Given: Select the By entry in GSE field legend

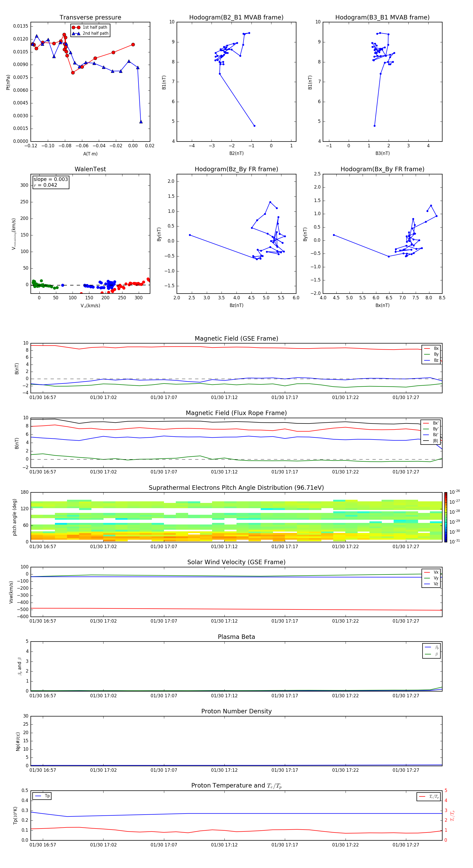Looking at the screenshot, I should 431,354.
